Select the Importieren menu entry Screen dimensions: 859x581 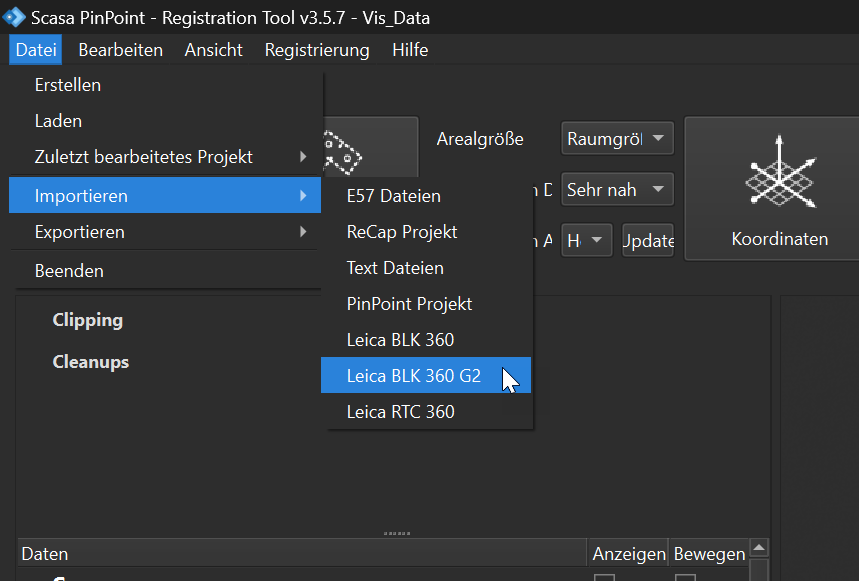pyautogui.click(x=165, y=195)
